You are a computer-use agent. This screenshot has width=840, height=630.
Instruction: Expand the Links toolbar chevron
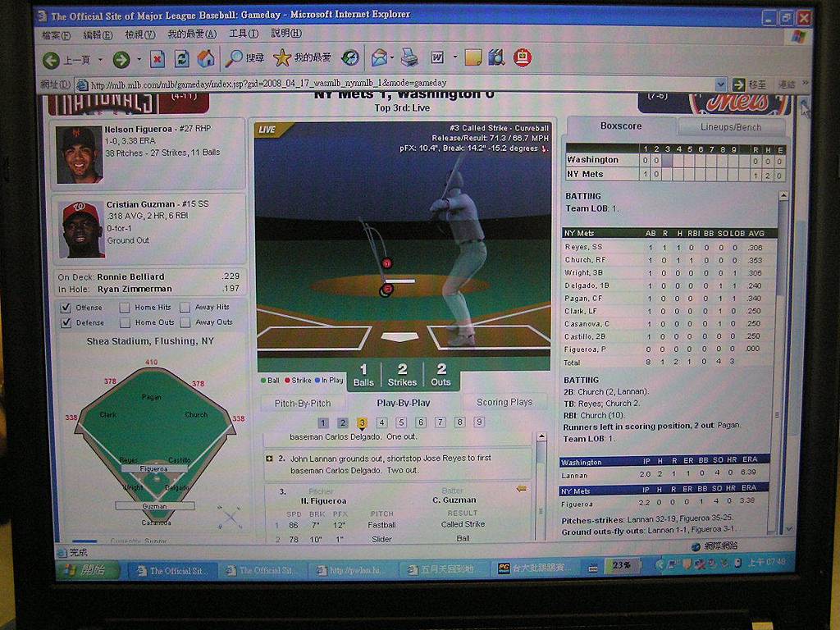[805, 84]
